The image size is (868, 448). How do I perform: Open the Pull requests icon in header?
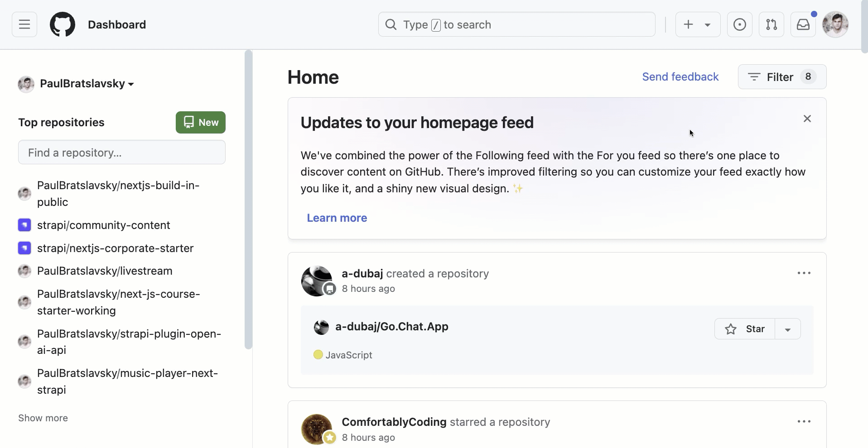coord(772,24)
